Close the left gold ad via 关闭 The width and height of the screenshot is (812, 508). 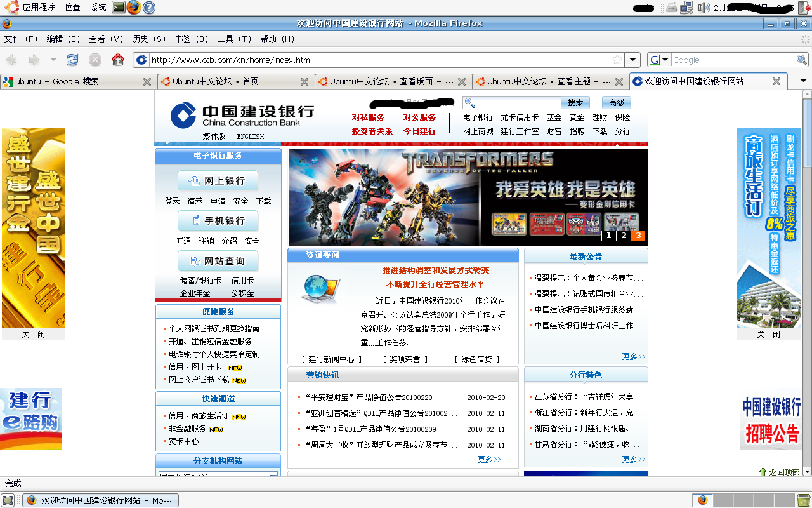click(34, 334)
